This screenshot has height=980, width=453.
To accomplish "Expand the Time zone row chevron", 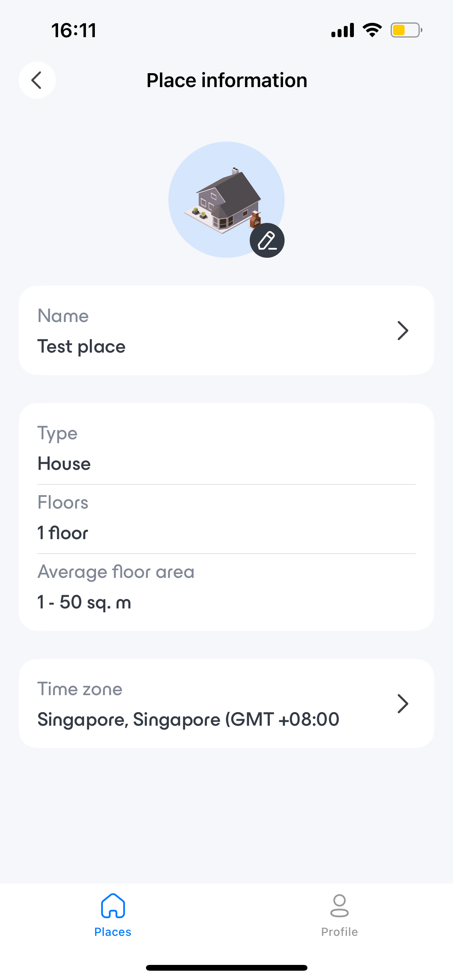I will (403, 704).
